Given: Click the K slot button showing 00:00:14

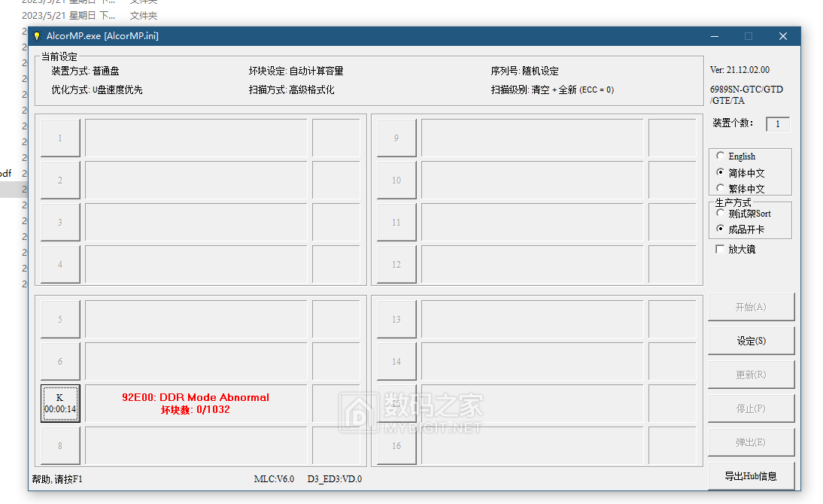Looking at the screenshot, I should [60, 403].
